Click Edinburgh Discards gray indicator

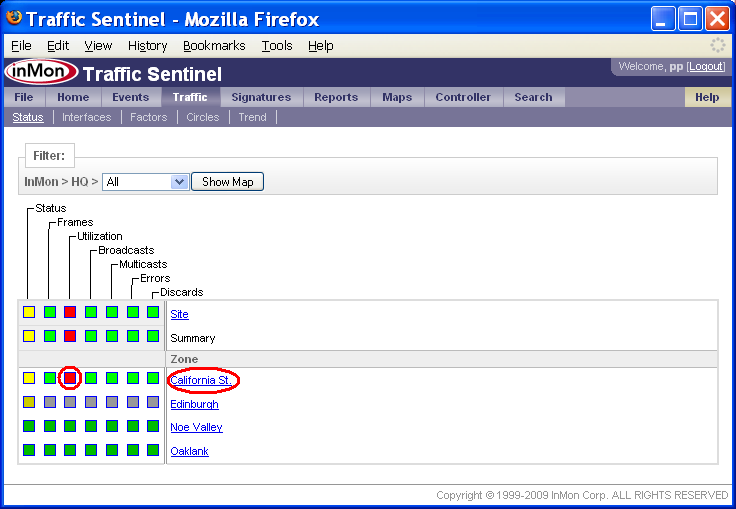click(x=153, y=402)
